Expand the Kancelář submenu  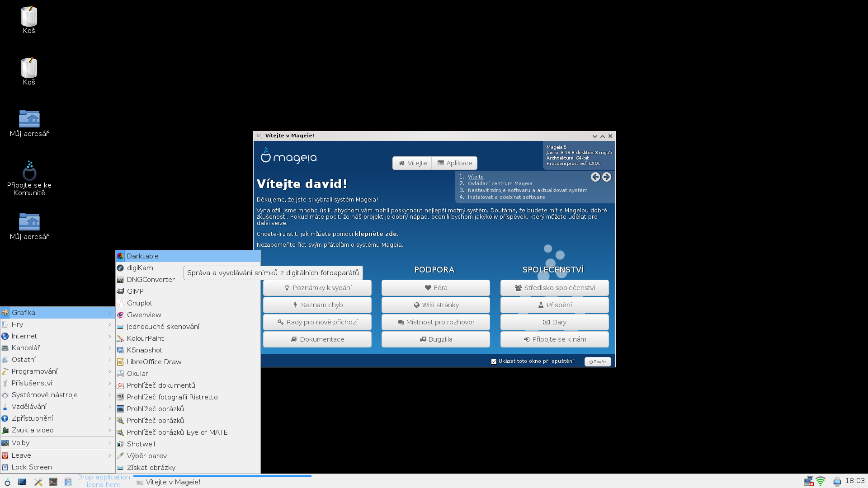57,348
